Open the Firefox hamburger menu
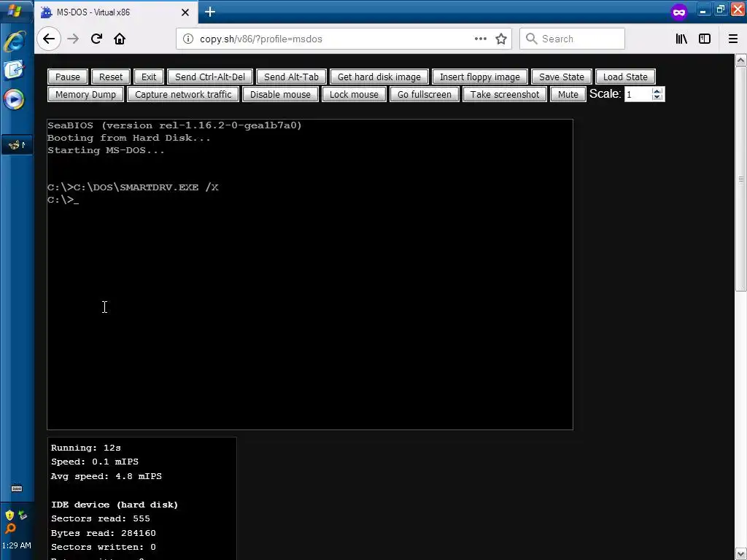This screenshot has width=747, height=560. pos(733,39)
